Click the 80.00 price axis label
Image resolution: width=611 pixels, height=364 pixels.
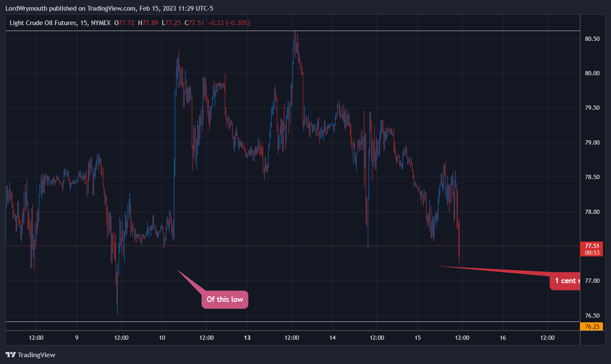(592, 73)
